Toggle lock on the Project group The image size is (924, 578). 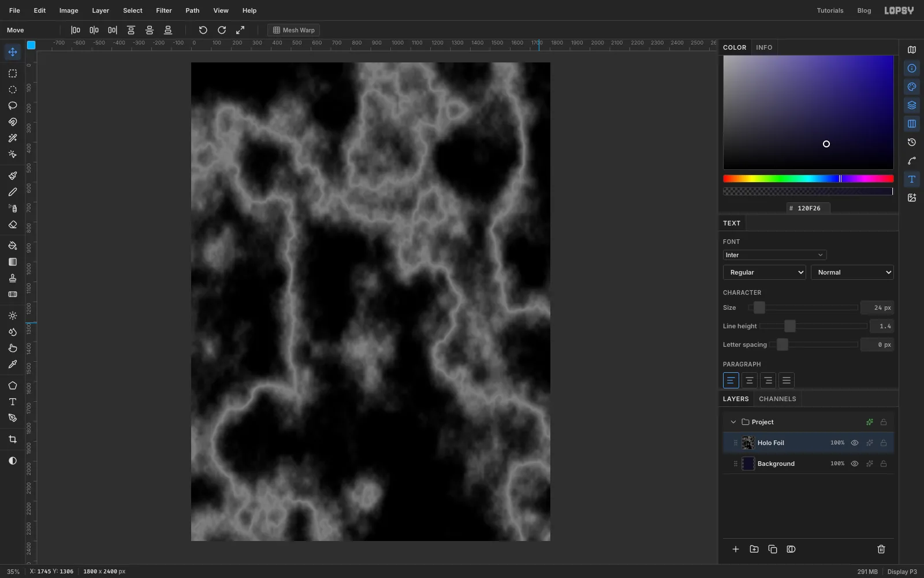click(x=884, y=422)
